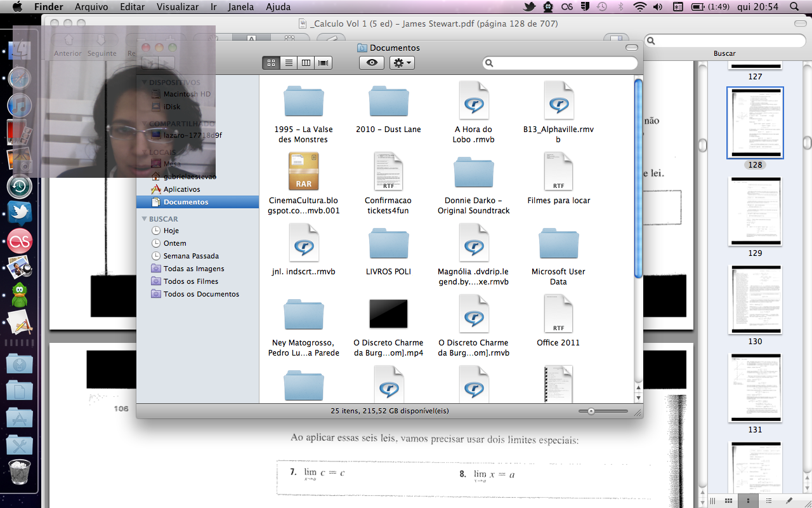The width and height of the screenshot is (812, 508).
Task: Click the Finder search field
Action: 560,63
